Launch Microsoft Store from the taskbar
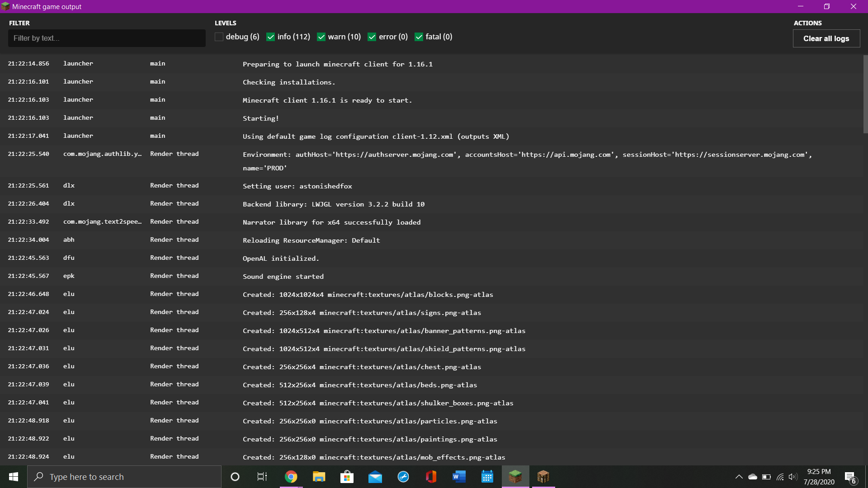The image size is (868, 488). [347, 477]
